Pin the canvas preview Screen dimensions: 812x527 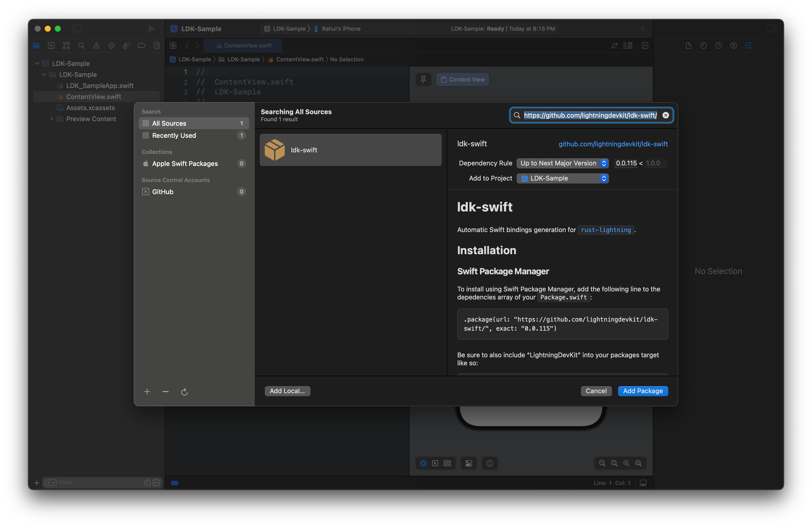coord(423,80)
